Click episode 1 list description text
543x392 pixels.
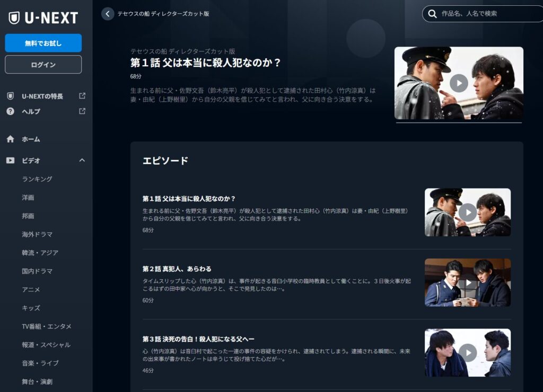point(275,215)
